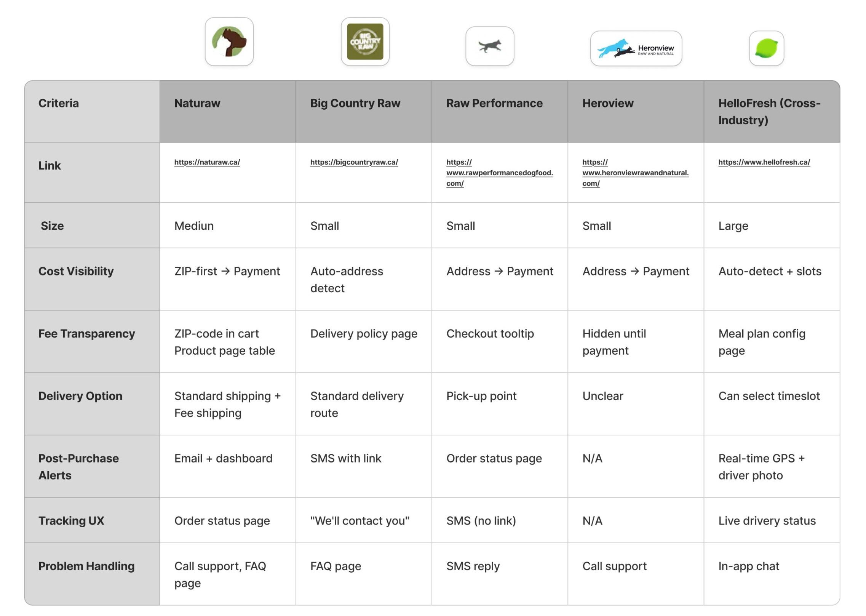Open the hellofresh.ca link
Viewport: 866px width, 616px height.
[x=764, y=162]
